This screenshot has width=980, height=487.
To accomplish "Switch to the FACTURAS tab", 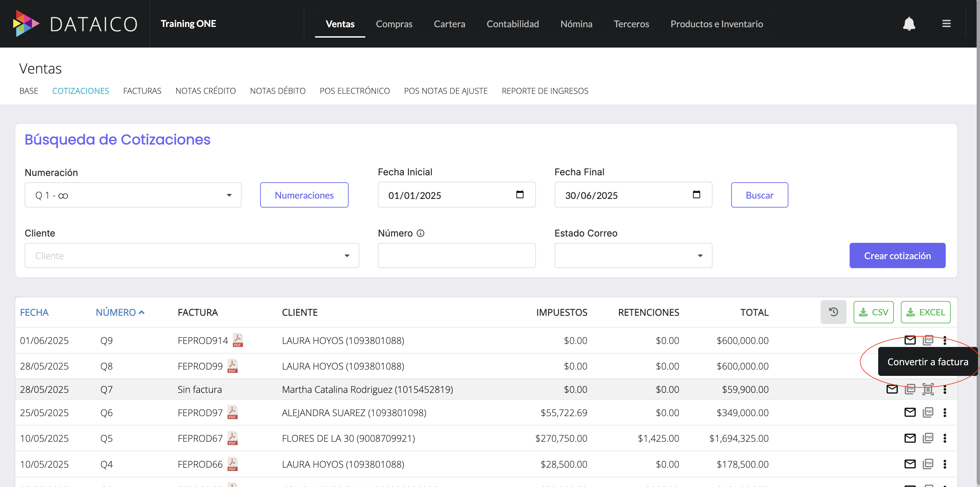I will (142, 91).
